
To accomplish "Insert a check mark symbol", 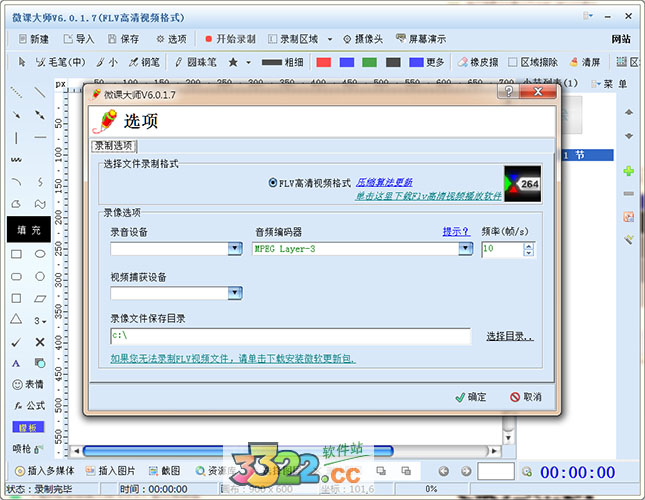I will (16, 342).
